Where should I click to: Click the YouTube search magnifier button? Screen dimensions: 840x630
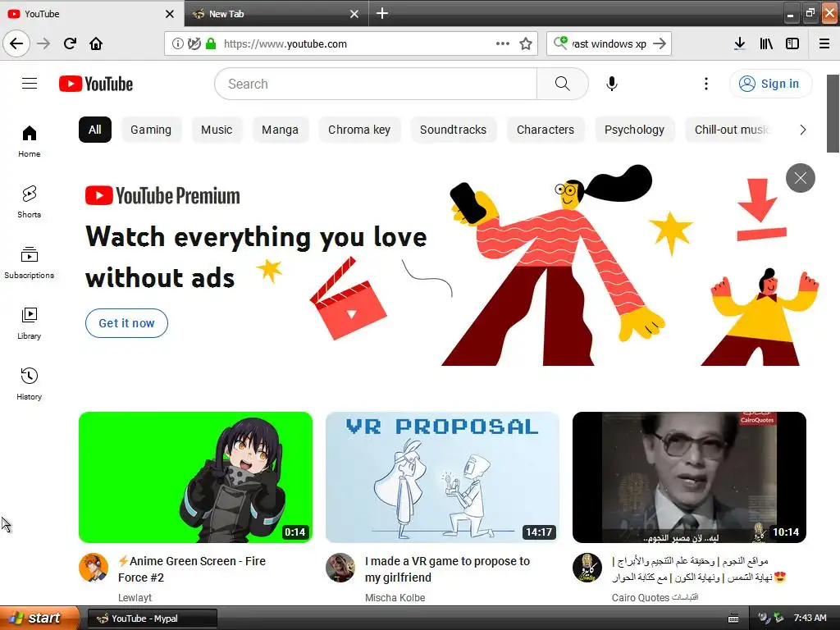point(563,84)
